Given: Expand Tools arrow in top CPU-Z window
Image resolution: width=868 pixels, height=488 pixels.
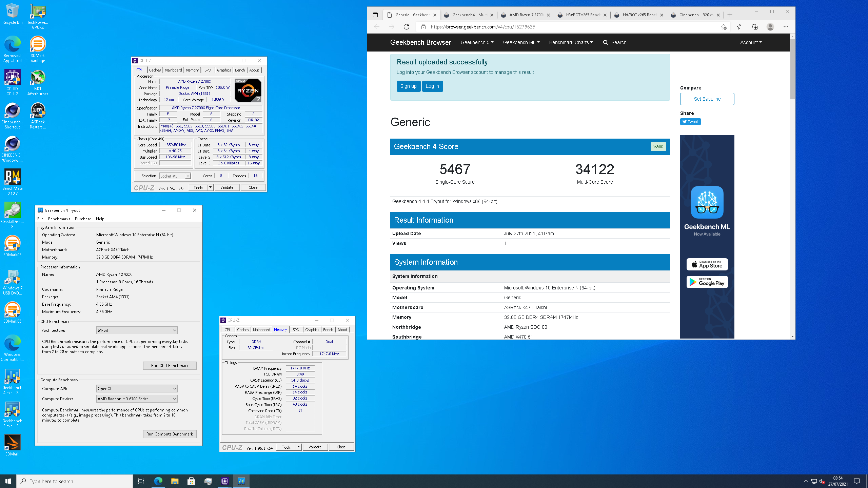Looking at the screenshot, I should tap(210, 187).
